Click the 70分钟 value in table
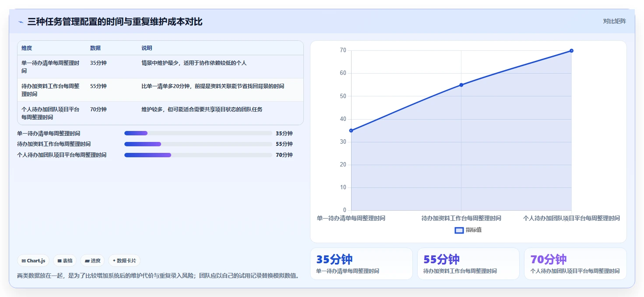The height and width of the screenshot is (297, 644). coord(99,110)
